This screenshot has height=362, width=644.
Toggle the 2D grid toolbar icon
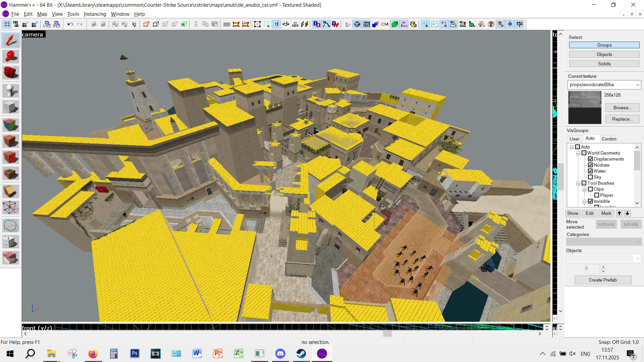[7, 24]
